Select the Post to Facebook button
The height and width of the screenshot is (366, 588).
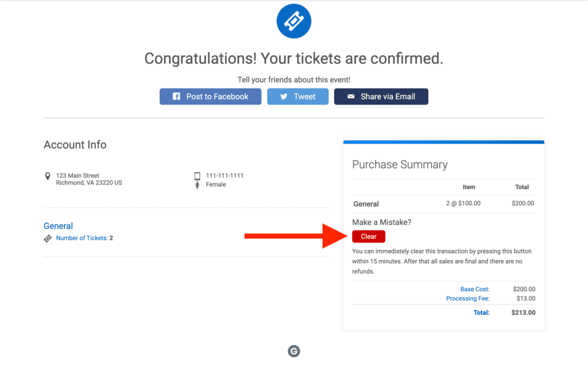click(210, 96)
